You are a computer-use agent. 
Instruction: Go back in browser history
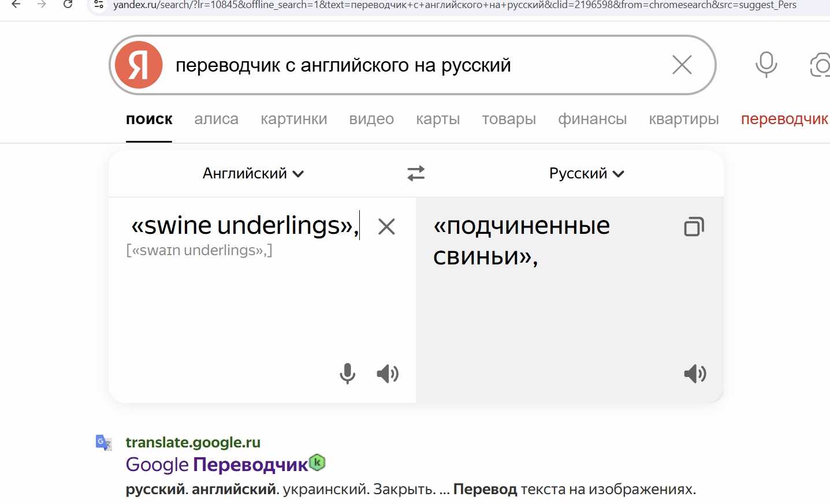coord(16,5)
